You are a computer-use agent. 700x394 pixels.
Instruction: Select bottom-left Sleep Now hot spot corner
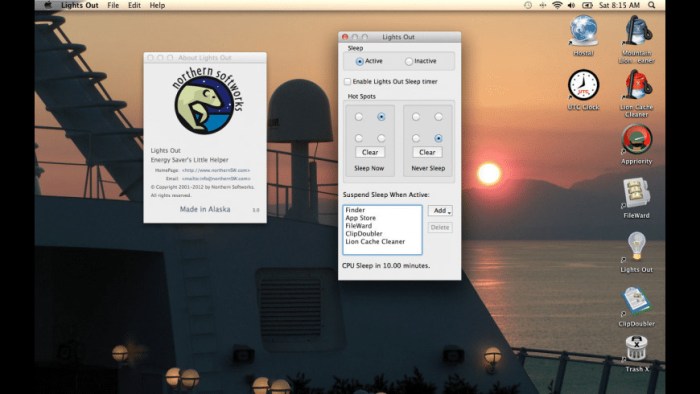[358, 138]
